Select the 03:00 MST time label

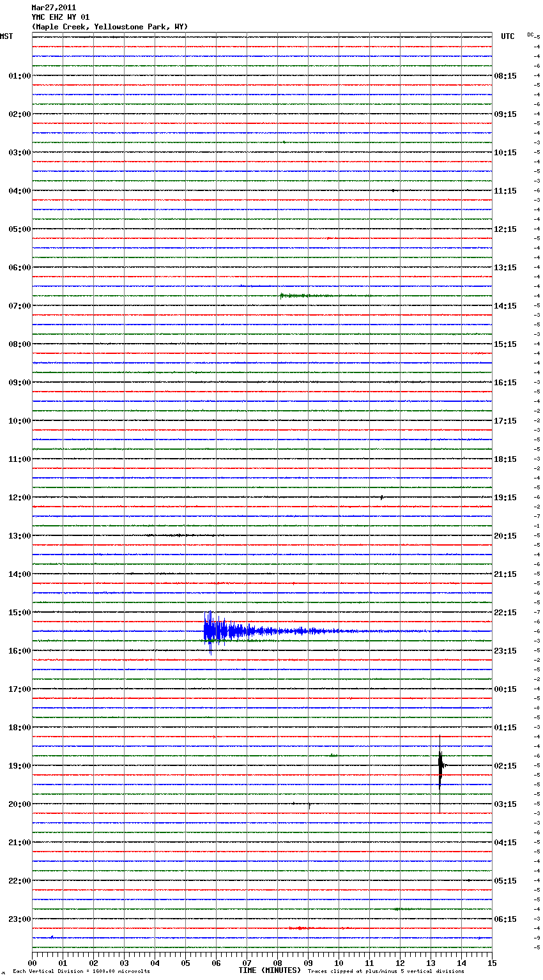(x=20, y=153)
